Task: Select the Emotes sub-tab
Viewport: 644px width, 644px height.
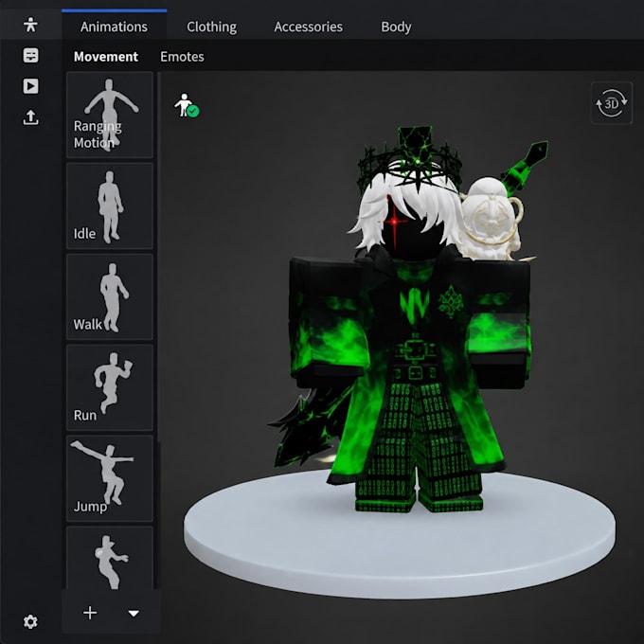Action: (182, 57)
